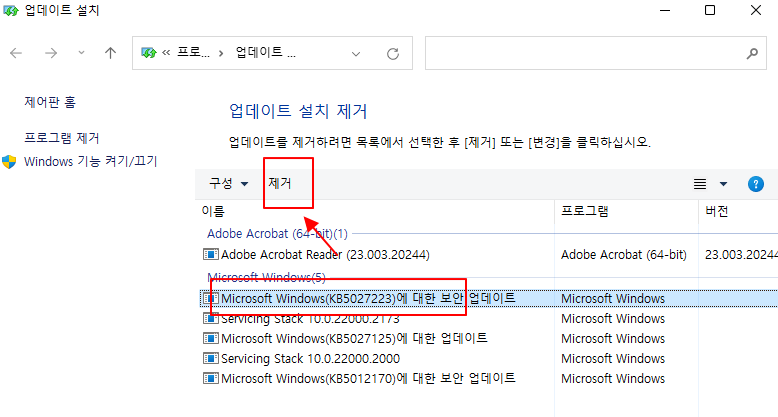Open the 구성 dropdown menu
This screenshot has width=778, height=417.
228,184
